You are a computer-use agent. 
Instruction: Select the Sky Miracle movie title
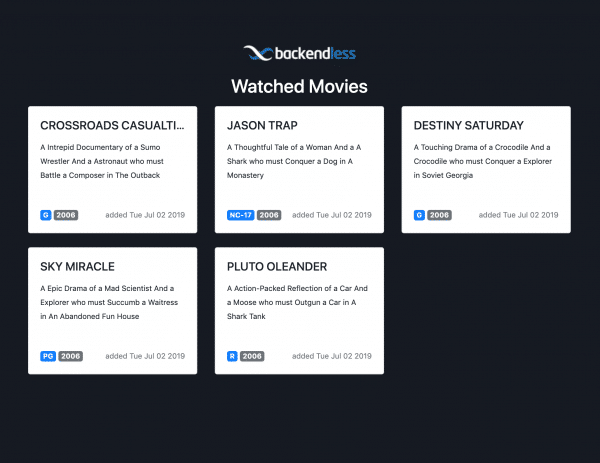[77, 267]
